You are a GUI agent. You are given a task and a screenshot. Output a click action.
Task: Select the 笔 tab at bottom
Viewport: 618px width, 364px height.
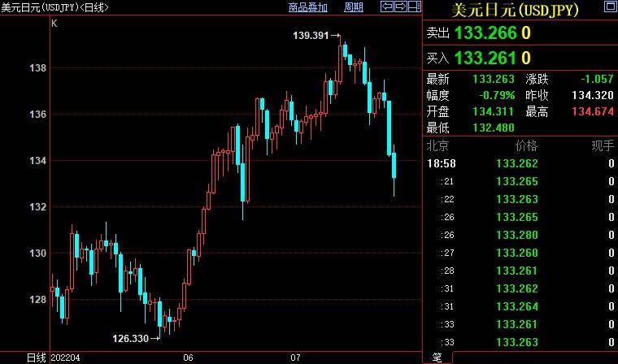pyautogui.click(x=437, y=357)
